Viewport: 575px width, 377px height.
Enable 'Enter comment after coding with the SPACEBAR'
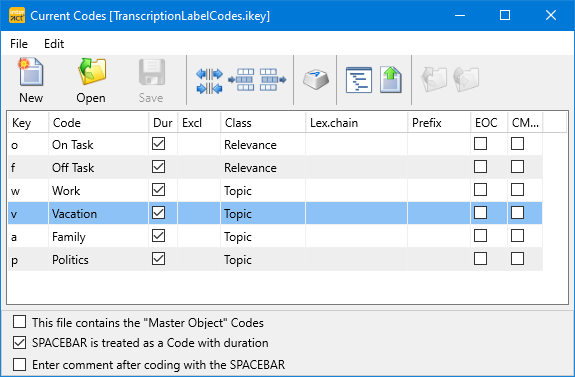pyautogui.click(x=19, y=365)
